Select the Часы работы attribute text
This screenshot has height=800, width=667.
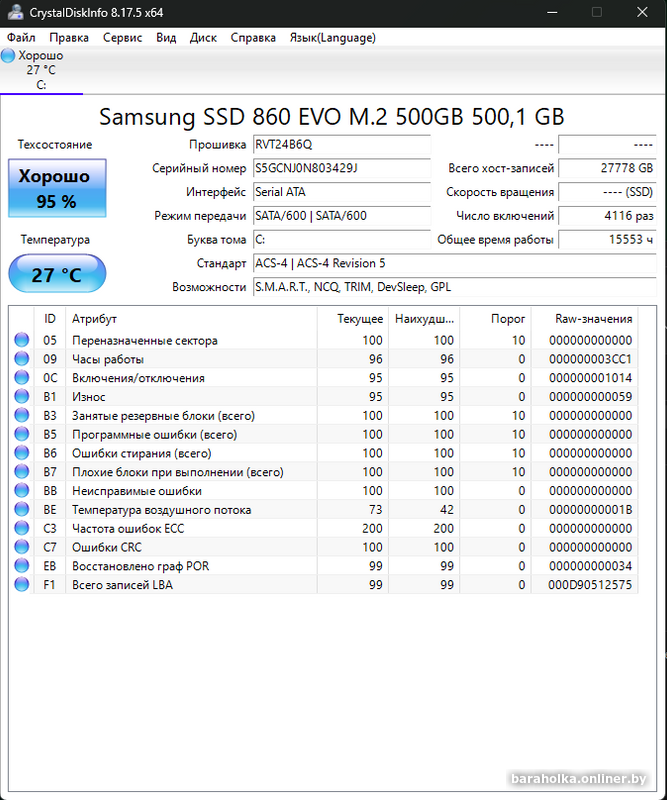[108, 359]
